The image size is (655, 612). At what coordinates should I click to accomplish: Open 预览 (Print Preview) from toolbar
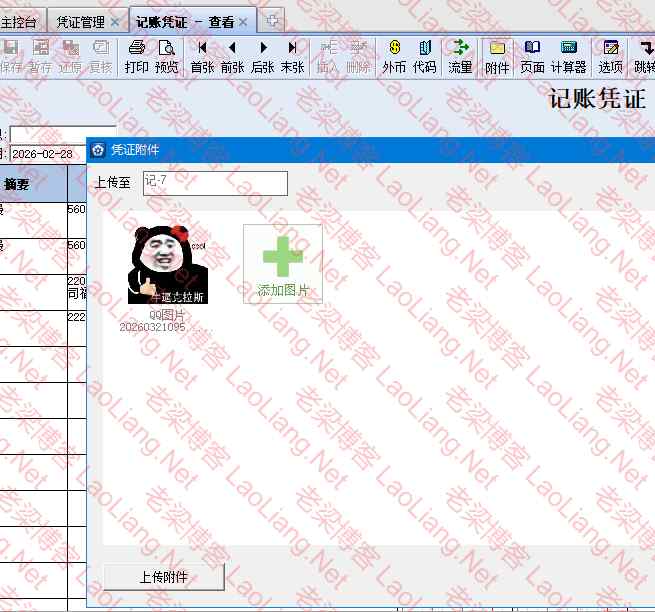coord(166,57)
